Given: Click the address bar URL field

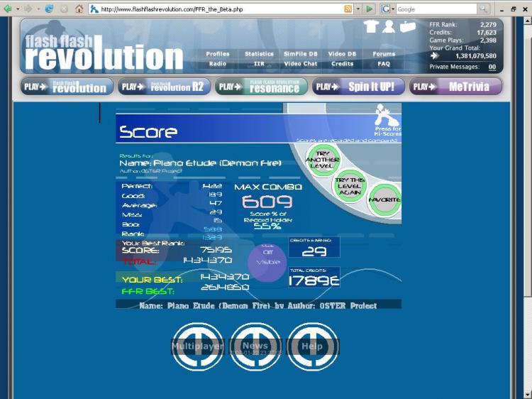Looking at the screenshot, I should click(x=221, y=9).
